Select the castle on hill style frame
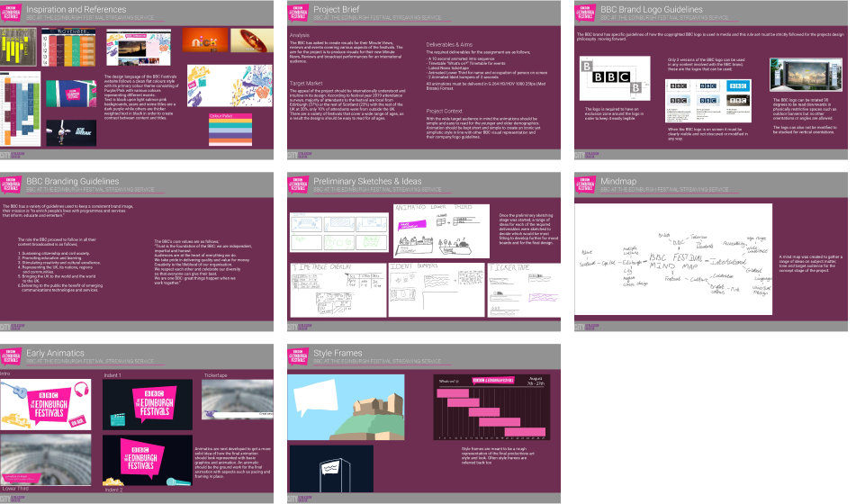This screenshot has height=504, width=856. click(x=347, y=408)
